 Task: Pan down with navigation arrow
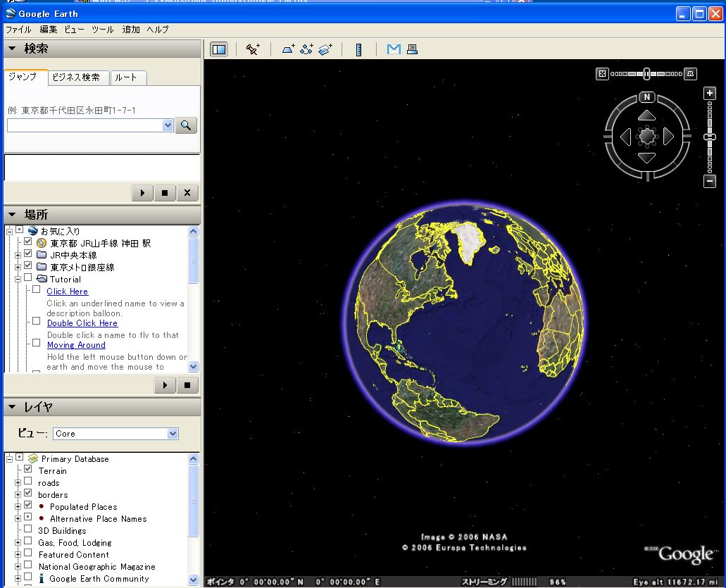647,158
